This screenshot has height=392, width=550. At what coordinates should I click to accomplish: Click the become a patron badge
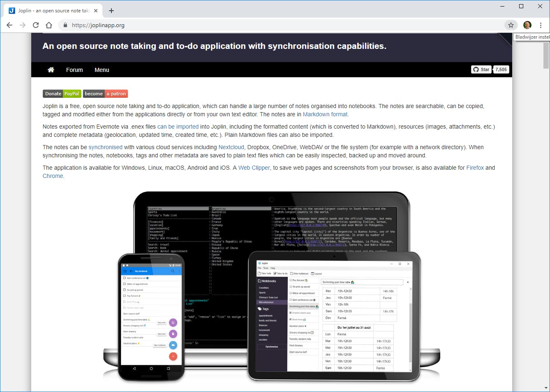point(105,94)
